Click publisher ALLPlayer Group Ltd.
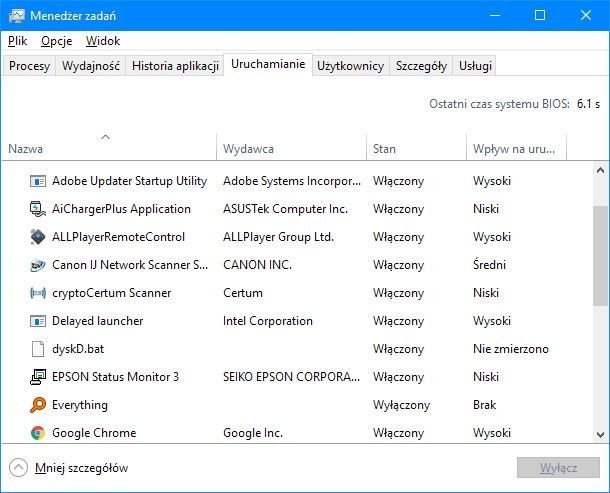Screen dimensions: 610x493 279,237
